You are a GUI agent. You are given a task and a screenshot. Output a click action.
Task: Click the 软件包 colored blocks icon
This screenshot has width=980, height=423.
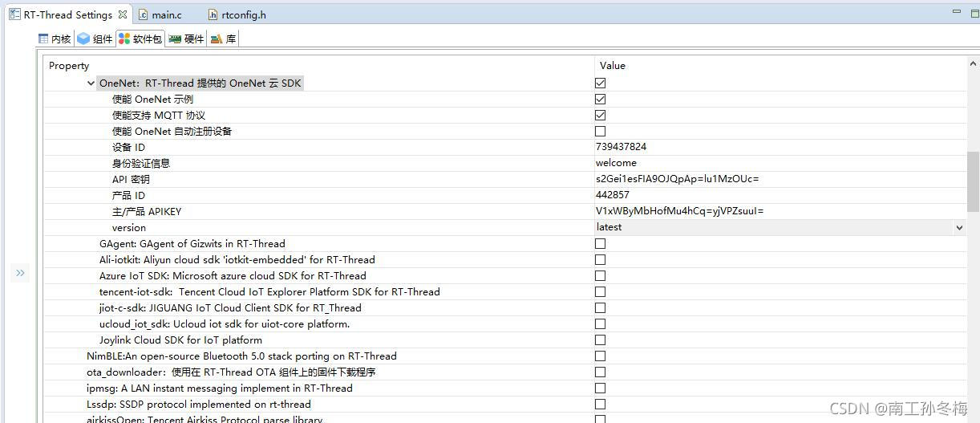124,39
